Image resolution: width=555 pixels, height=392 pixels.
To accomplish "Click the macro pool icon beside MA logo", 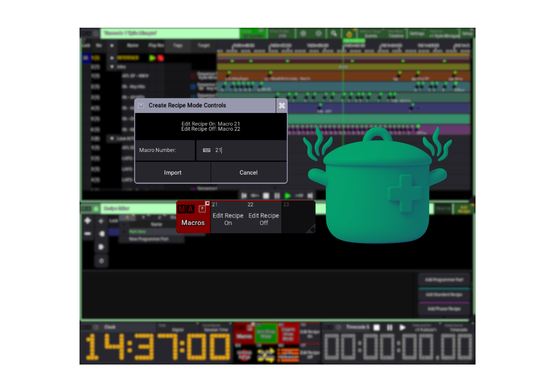I will click(x=202, y=209).
